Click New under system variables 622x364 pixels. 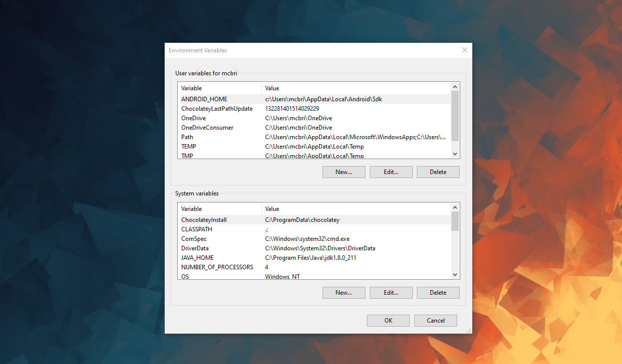coord(343,292)
